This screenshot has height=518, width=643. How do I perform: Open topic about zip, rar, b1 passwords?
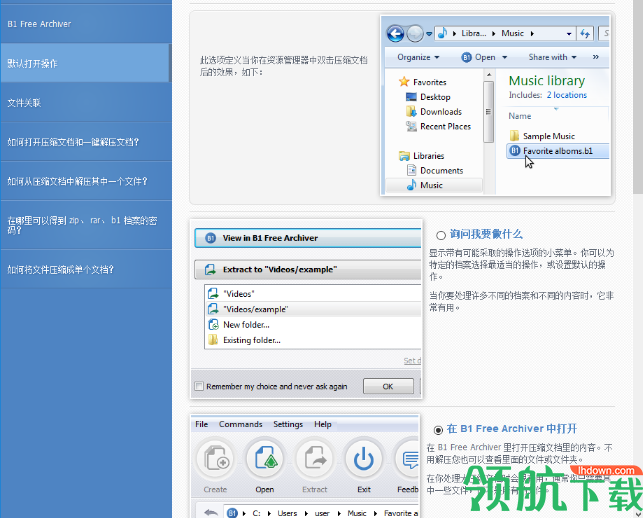(86, 225)
